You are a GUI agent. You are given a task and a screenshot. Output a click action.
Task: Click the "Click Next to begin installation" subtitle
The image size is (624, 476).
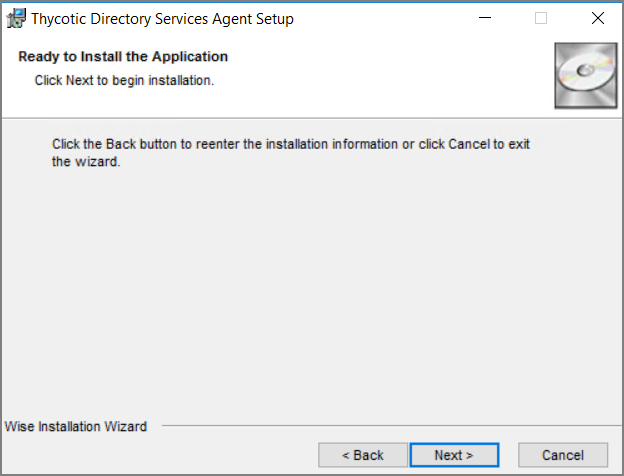click(x=124, y=80)
